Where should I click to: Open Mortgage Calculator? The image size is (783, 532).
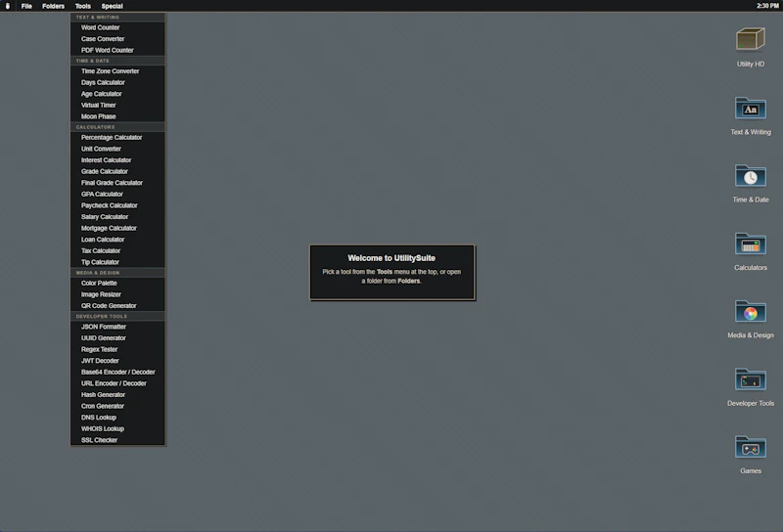117,228
